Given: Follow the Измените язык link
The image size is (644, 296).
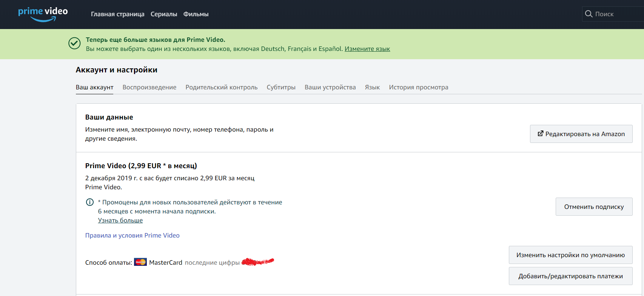Looking at the screenshot, I should (367, 49).
